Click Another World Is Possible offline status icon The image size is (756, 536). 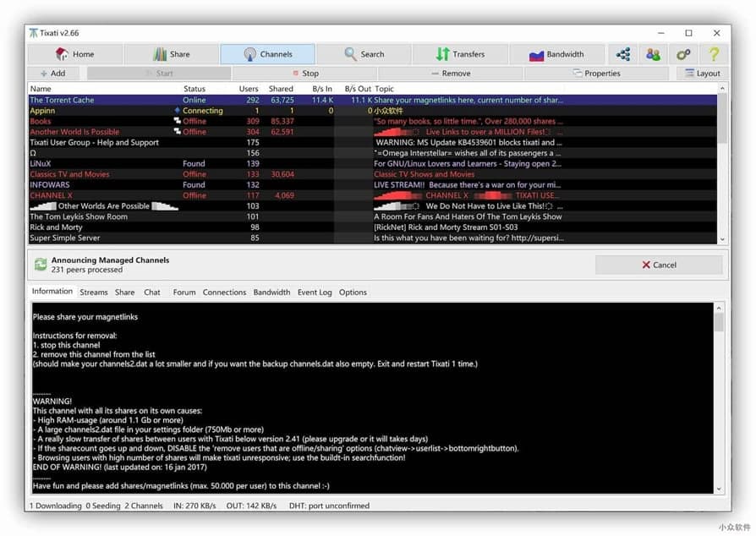point(177,132)
